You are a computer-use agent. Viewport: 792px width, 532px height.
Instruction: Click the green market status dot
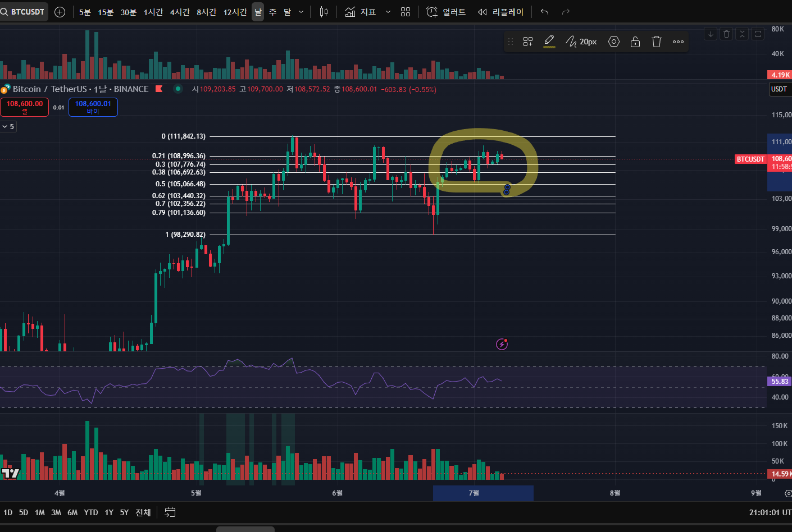point(178,89)
